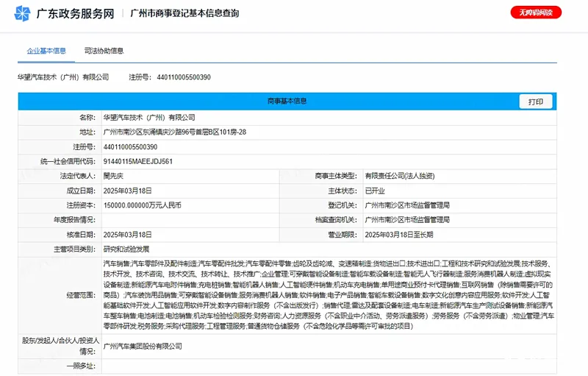The height and width of the screenshot is (376, 588).
Task: Click 营业期限 value 2025年03月18日至长期
Action: (399, 235)
